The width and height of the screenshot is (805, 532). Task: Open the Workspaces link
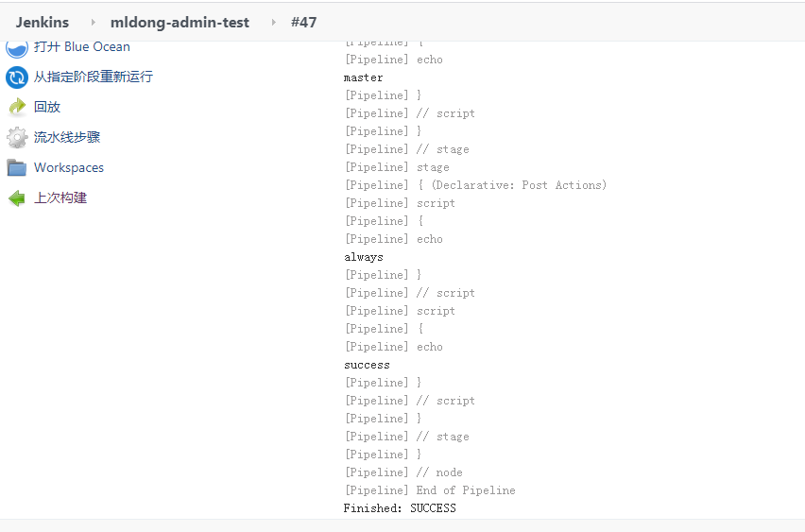point(69,168)
